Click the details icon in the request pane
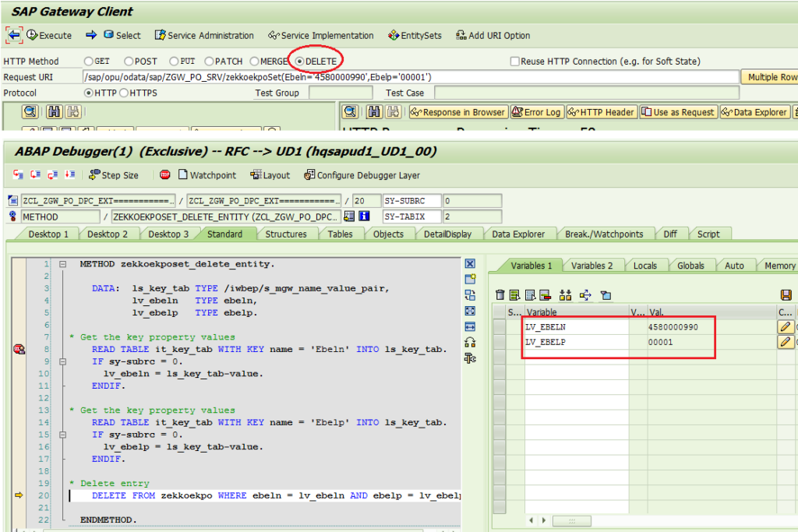 [x=30, y=111]
